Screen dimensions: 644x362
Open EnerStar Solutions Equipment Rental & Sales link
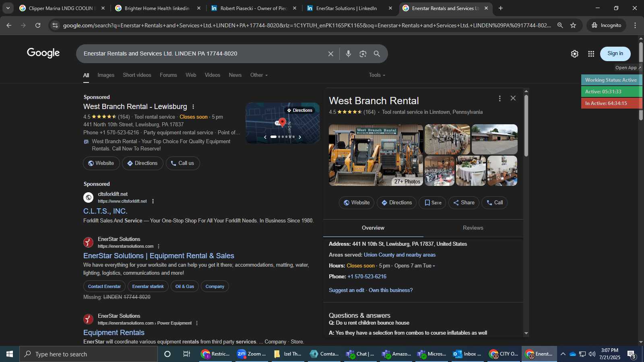pyautogui.click(x=159, y=256)
